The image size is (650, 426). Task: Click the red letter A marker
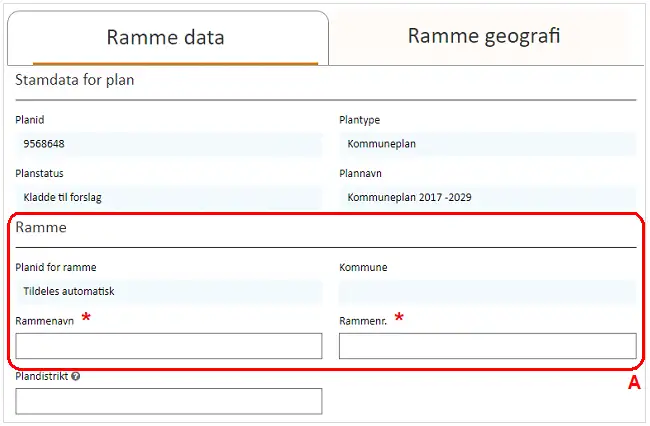(632, 383)
